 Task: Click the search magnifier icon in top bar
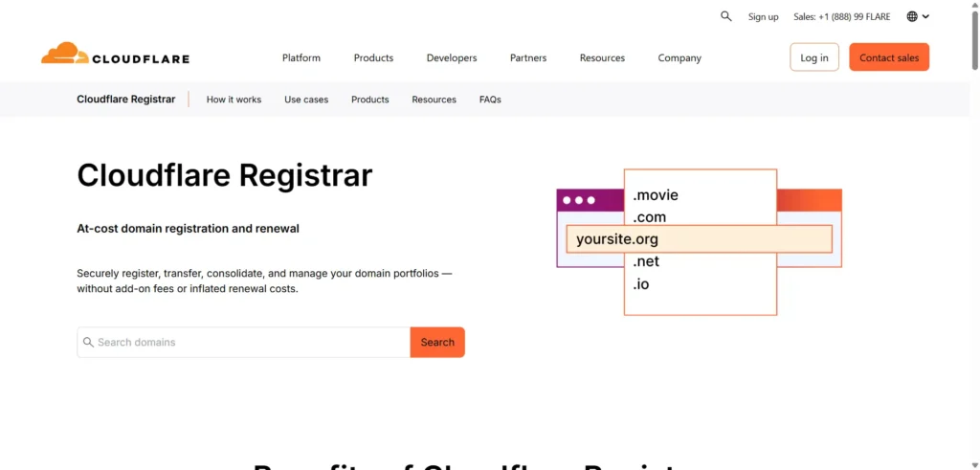pos(725,16)
